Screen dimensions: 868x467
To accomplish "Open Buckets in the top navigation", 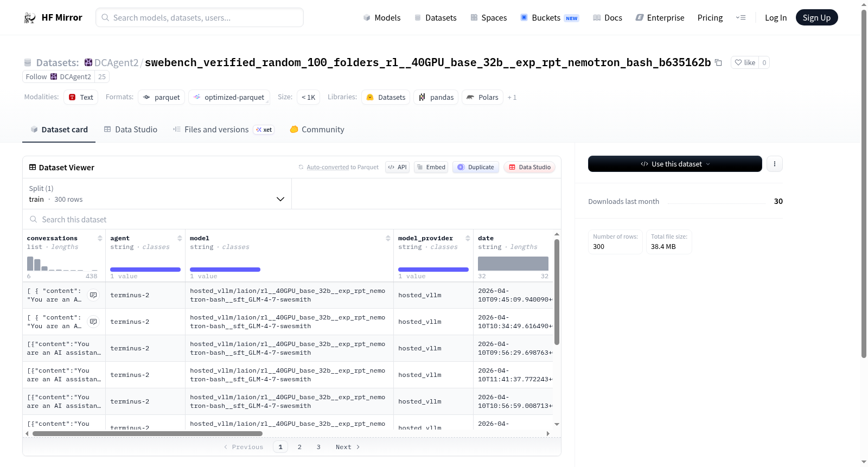I will click(x=550, y=18).
